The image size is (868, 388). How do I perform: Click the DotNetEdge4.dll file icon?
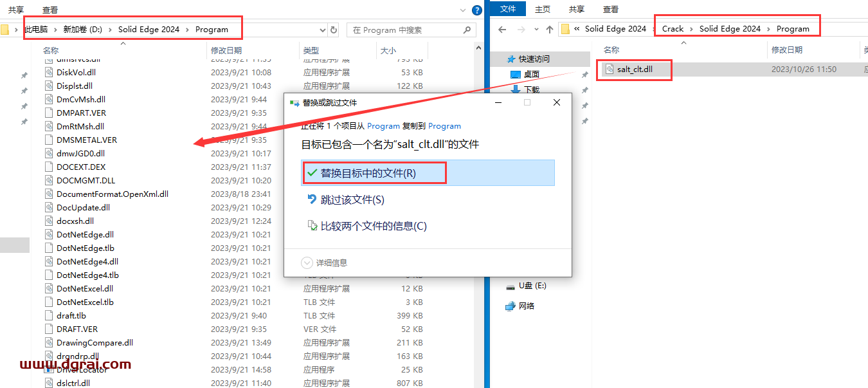50,261
